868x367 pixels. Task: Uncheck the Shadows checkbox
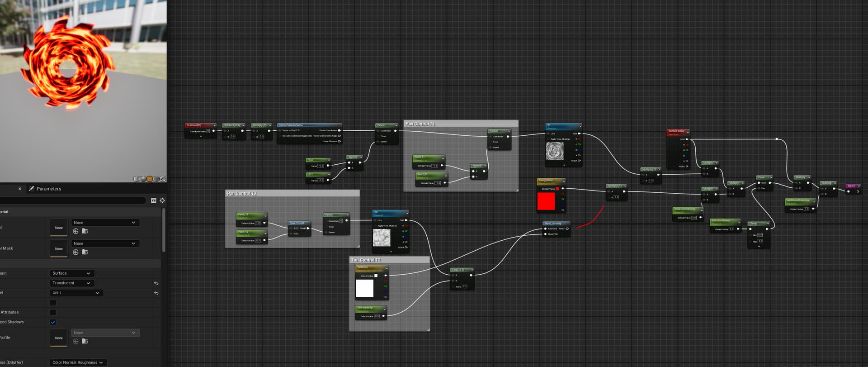pos(53,322)
